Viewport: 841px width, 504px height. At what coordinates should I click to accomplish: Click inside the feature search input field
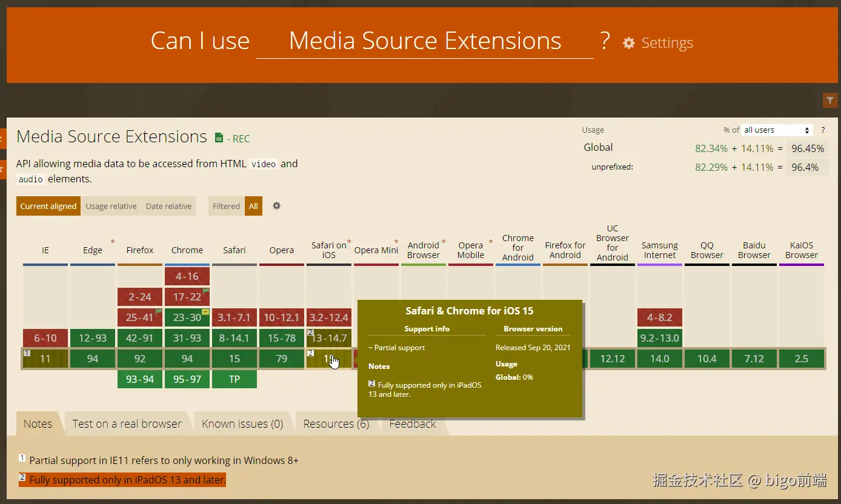pos(424,41)
